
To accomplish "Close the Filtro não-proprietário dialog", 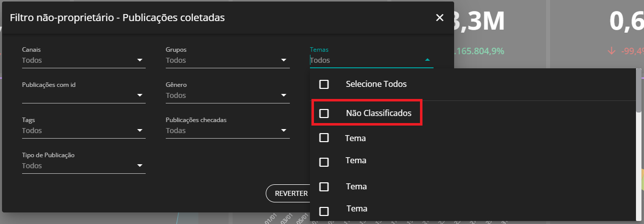I will point(440,18).
